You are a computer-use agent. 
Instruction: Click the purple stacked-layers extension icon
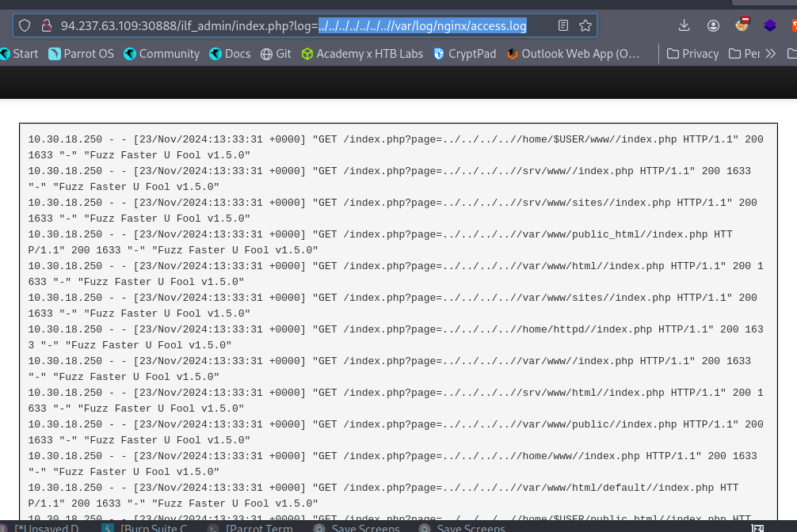coord(770,25)
